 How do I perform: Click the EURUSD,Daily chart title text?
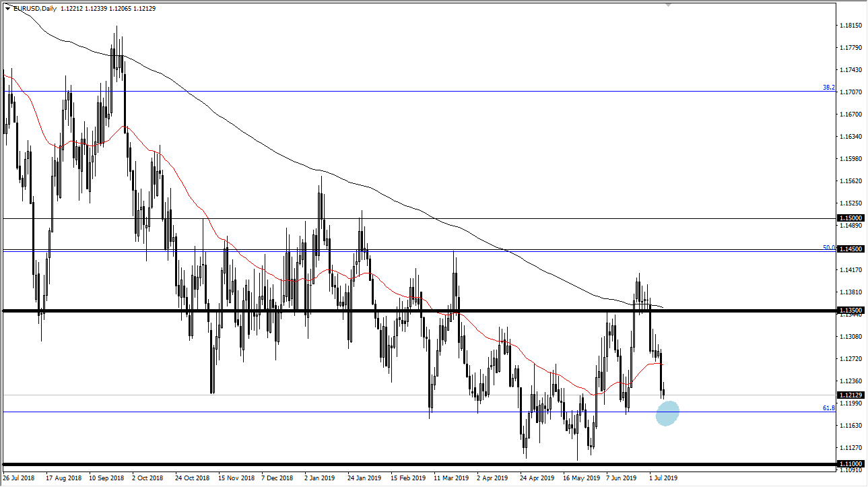coord(36,9)
